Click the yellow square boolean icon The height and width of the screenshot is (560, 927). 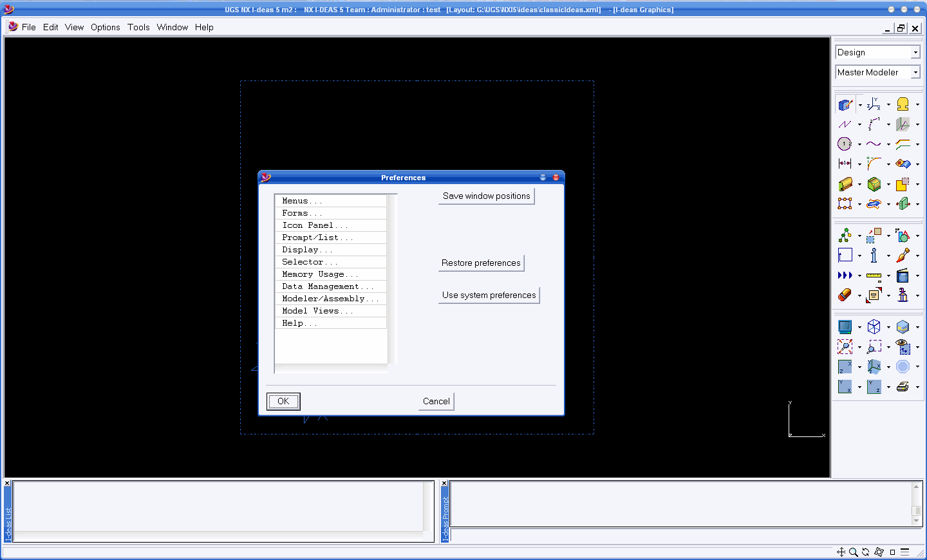tap(903, 184)
